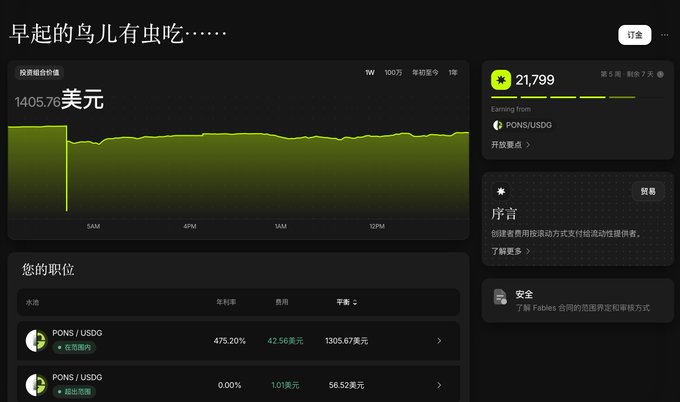
Task: Click the 订金 deposit button
Action: coord(634,35)
